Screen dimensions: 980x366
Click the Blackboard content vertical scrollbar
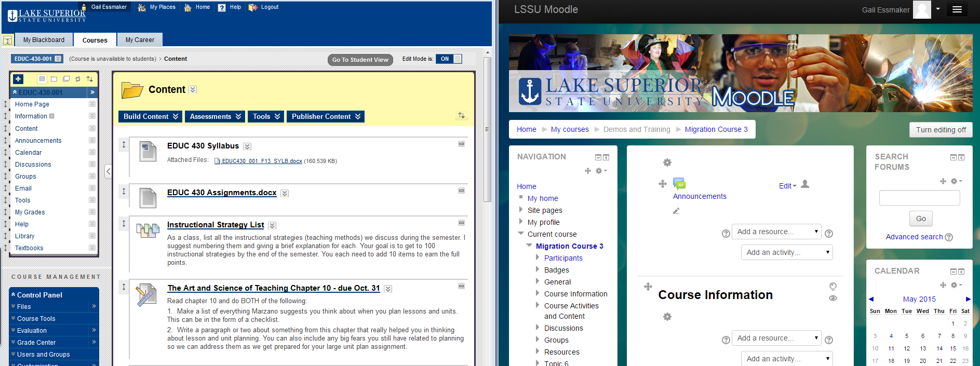487,130
